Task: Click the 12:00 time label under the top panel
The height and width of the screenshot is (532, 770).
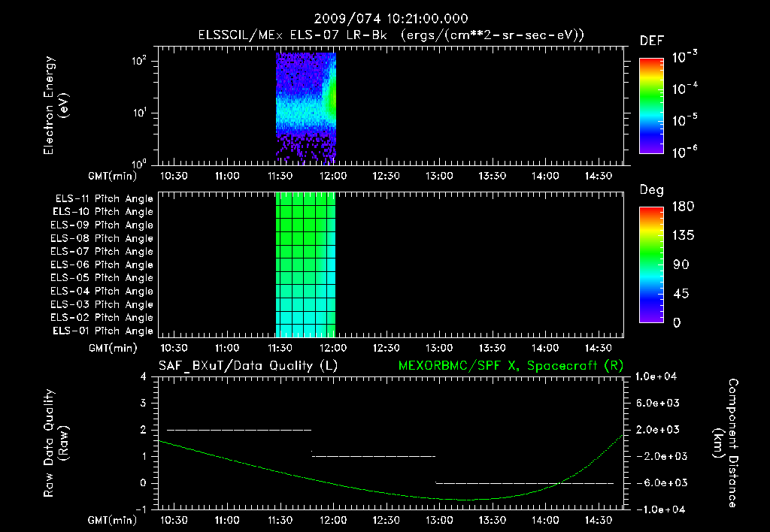Action: pyautogui.click(x=333, y=176)
